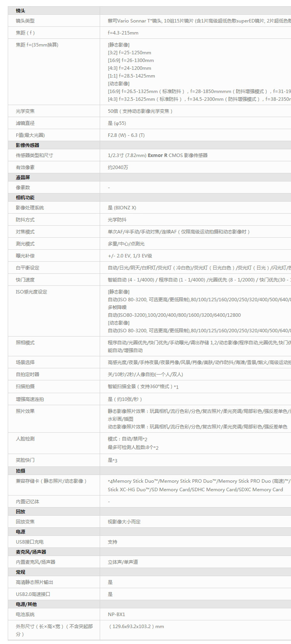Click the 智能扫描全景 value
The height and width of the screenshot is (644, 291).
click(x=143, y=387)
